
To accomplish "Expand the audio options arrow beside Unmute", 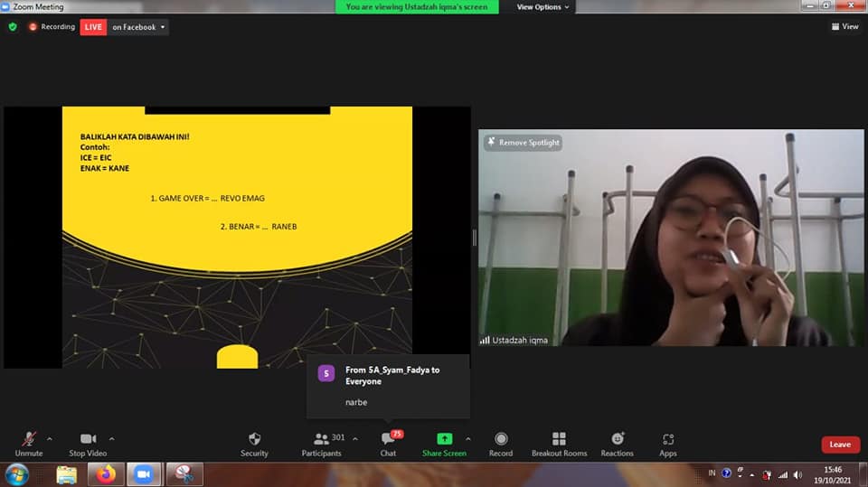I will tap(49, 438).
